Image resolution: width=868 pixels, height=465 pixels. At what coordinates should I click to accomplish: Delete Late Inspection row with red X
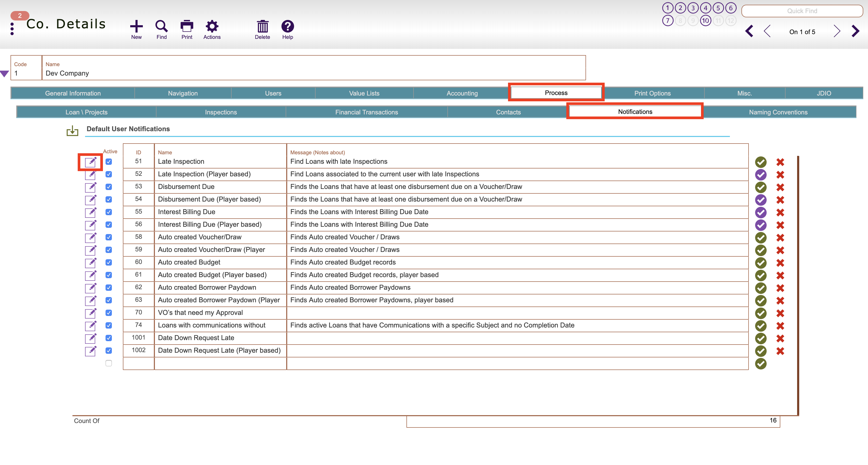[x=780, y=162]
